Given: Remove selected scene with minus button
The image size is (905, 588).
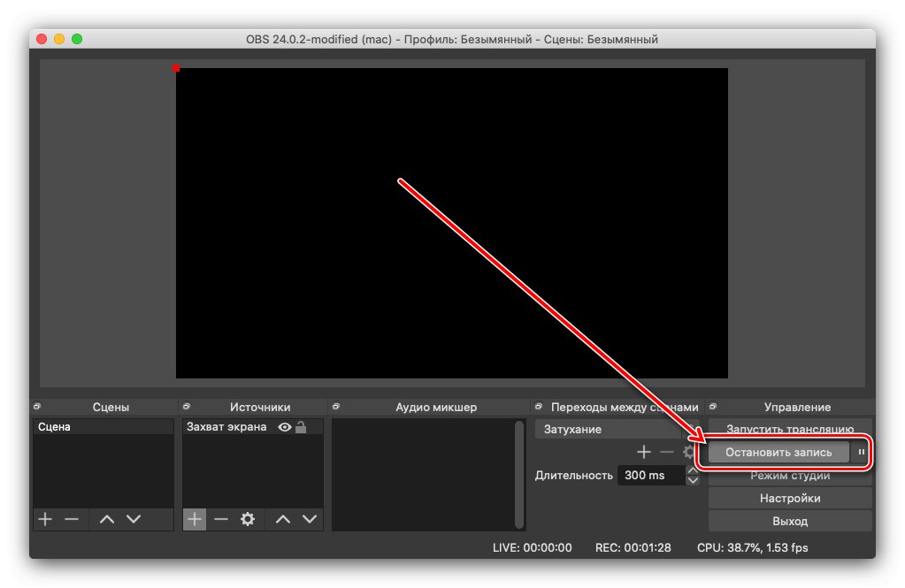Looking at the screenshot, I should (x=72, y=519).
